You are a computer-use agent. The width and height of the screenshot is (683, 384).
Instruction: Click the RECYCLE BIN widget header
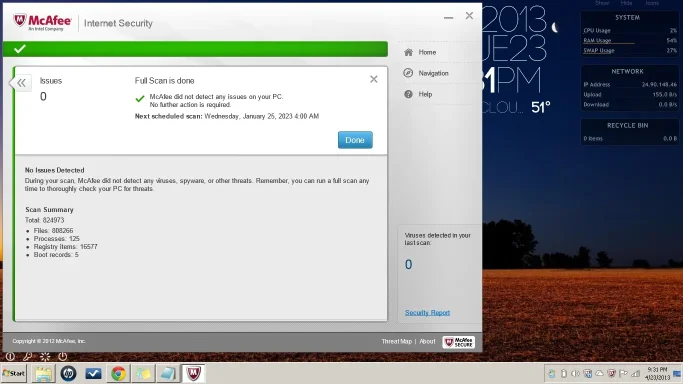point(628,125)
